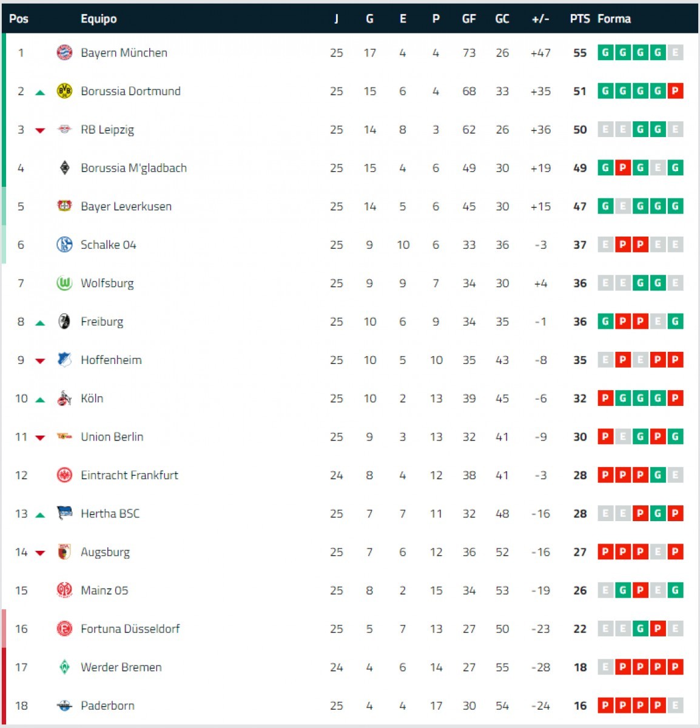
Task: Click the Borussia Dortmund BVB logo
Action: 64,91
